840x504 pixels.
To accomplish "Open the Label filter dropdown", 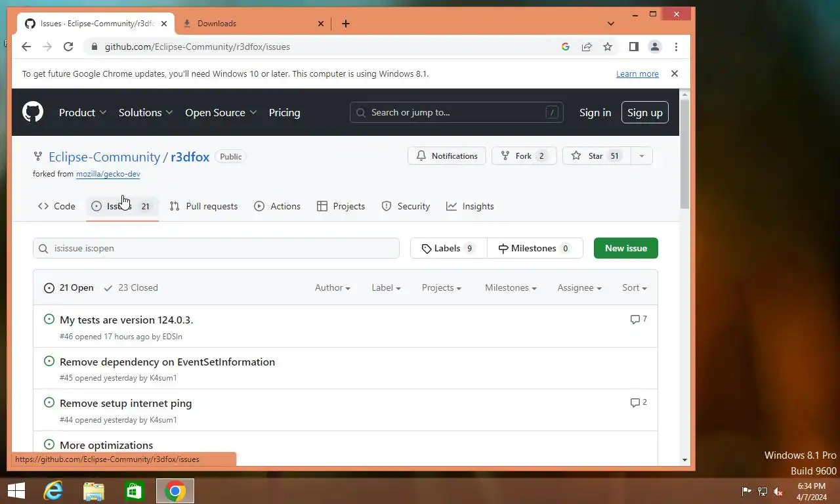I will pyautogui.click(x=386, y=287).
